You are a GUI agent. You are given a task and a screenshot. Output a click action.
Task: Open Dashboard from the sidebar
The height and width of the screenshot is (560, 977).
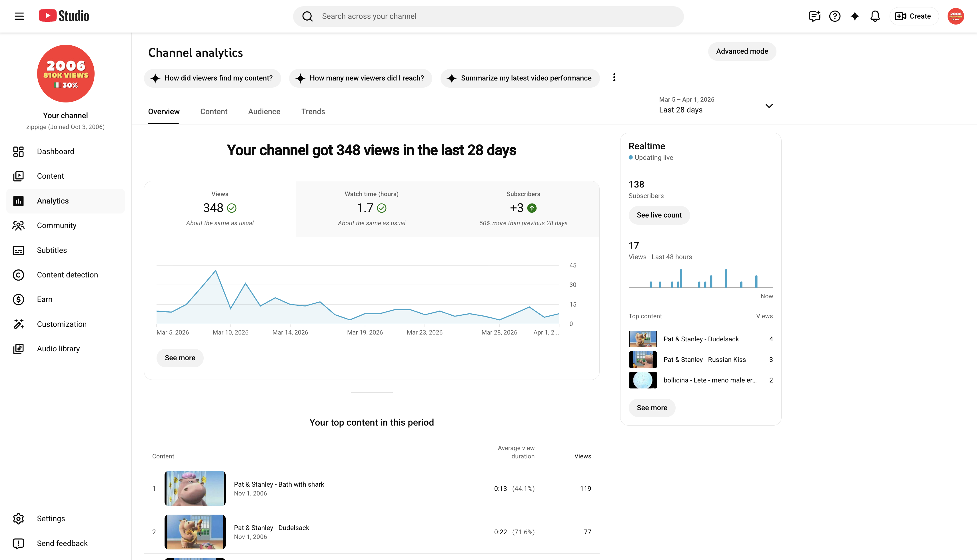point(65,152)
